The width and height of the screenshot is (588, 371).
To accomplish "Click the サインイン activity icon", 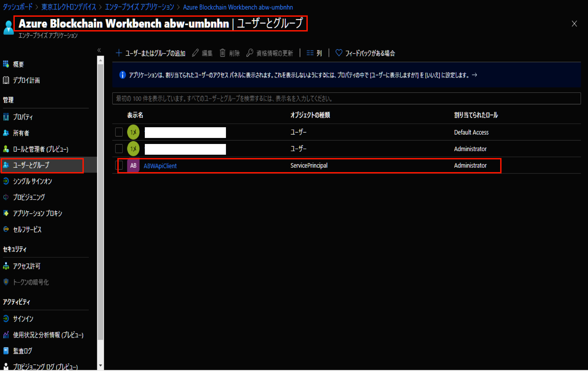I will click(x=6, y=318).
